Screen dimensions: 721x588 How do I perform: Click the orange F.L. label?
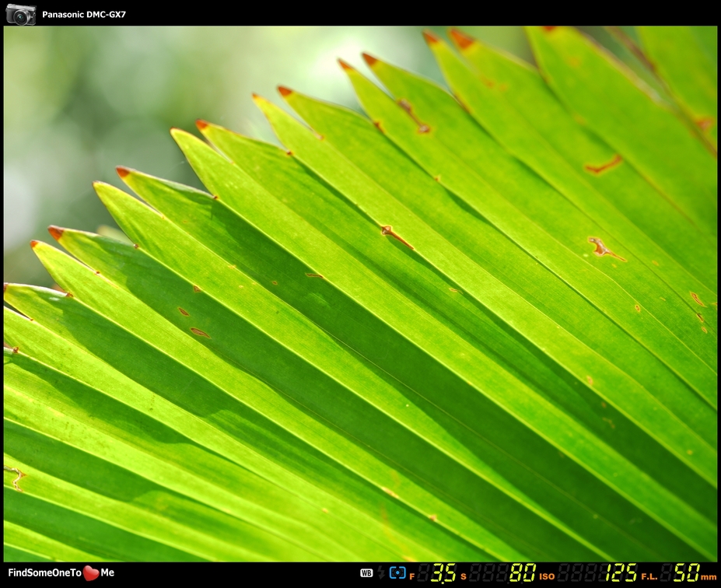coord(649,576)
